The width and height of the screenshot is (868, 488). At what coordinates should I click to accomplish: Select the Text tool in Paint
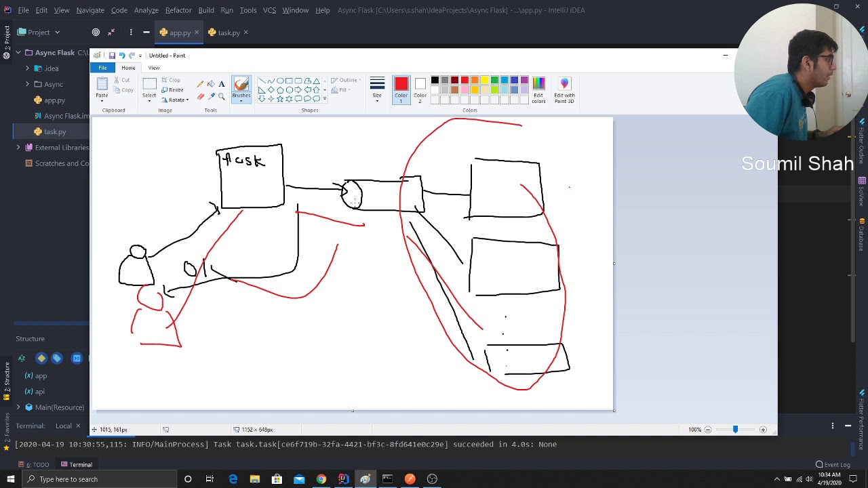tap(222, 84)
